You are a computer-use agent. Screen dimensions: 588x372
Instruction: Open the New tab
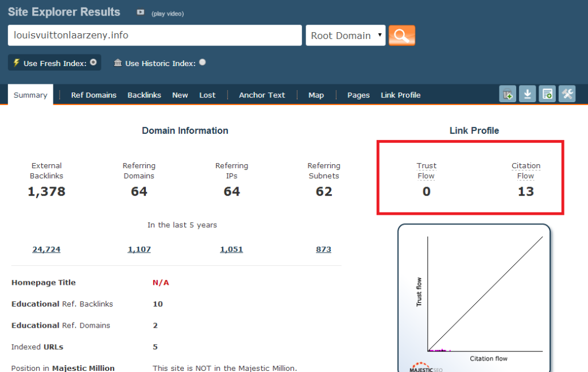click(180, 95)
